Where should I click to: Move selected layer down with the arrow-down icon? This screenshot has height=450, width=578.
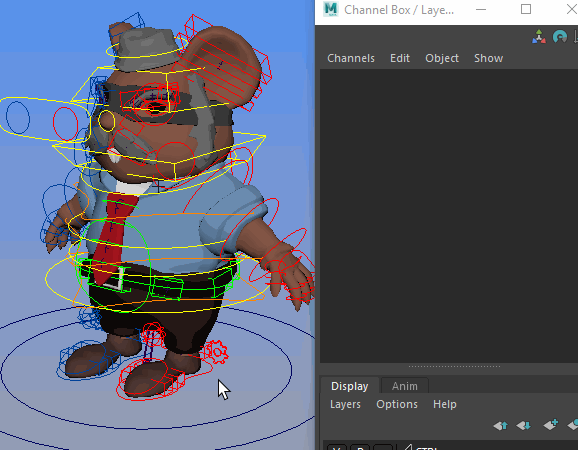pyautogui.click(x=523, y=426)
